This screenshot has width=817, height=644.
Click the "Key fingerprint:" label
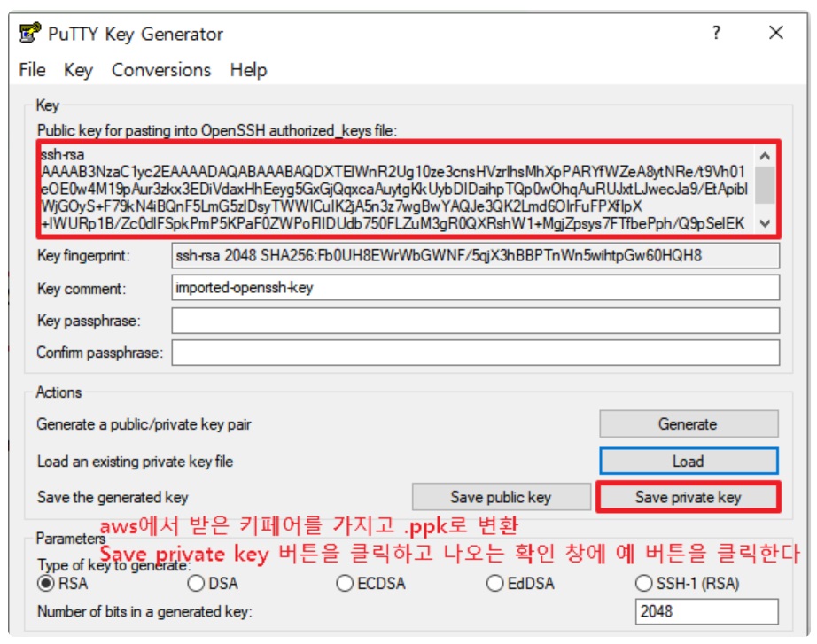pyautogui.click(x=83, y=256)
